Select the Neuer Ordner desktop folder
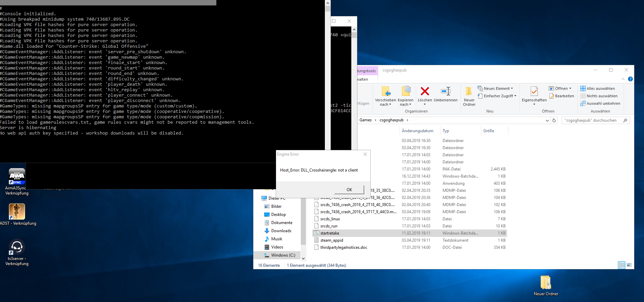 tap(546, 286)
